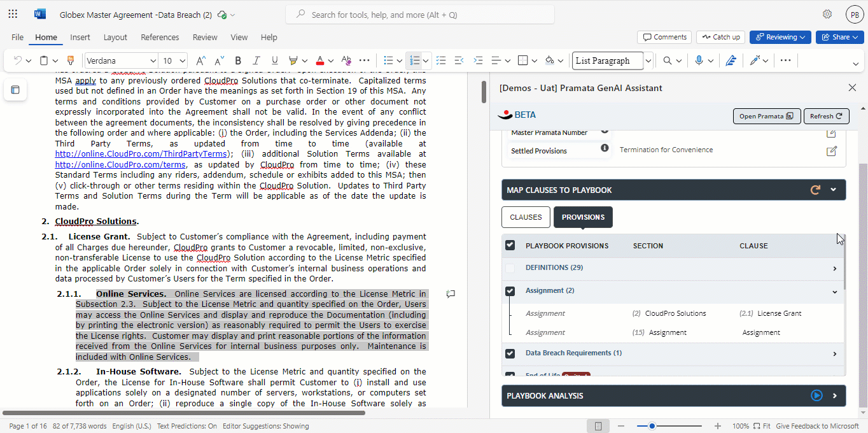Apply red font color
This screenshot has width=868, height=433.
pyautogui.click(x=320, y=60)
